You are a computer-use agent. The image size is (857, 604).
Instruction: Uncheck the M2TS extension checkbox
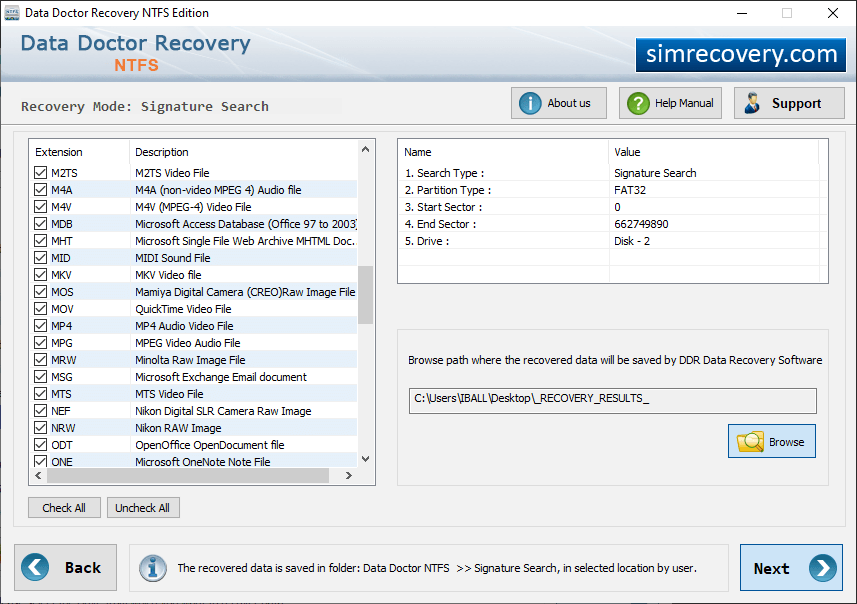[x=40, y=173]
